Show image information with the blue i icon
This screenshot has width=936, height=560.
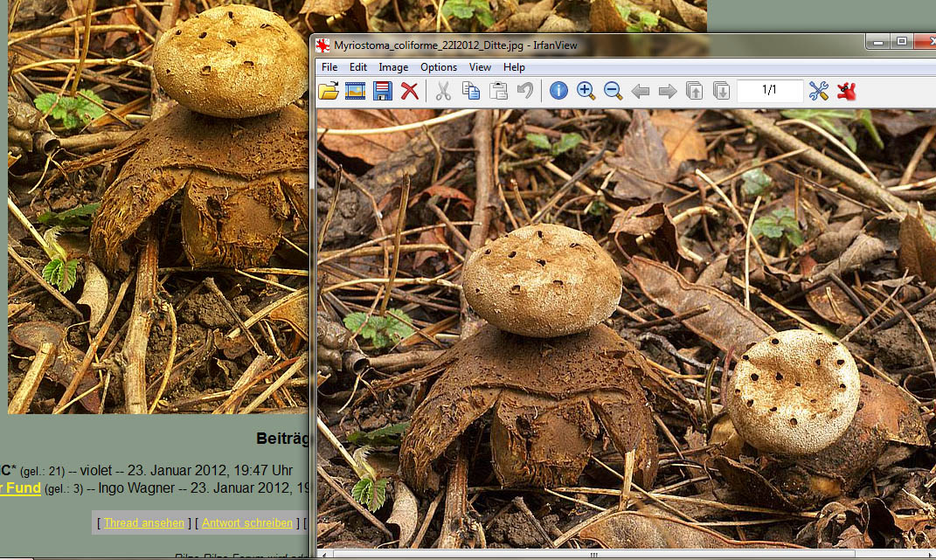[558, 91]
